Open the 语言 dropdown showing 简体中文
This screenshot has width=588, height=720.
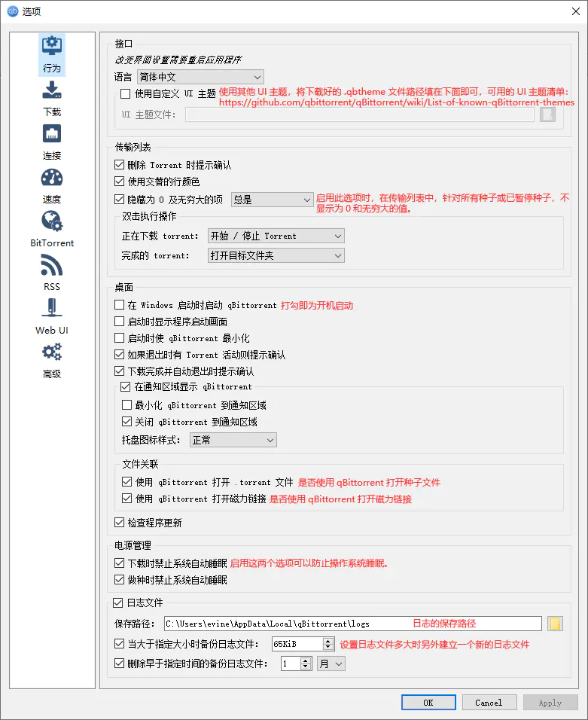[x=200, y=77]
